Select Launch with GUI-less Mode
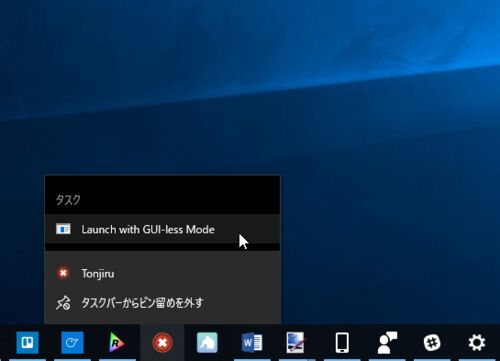 coord(162,229)
